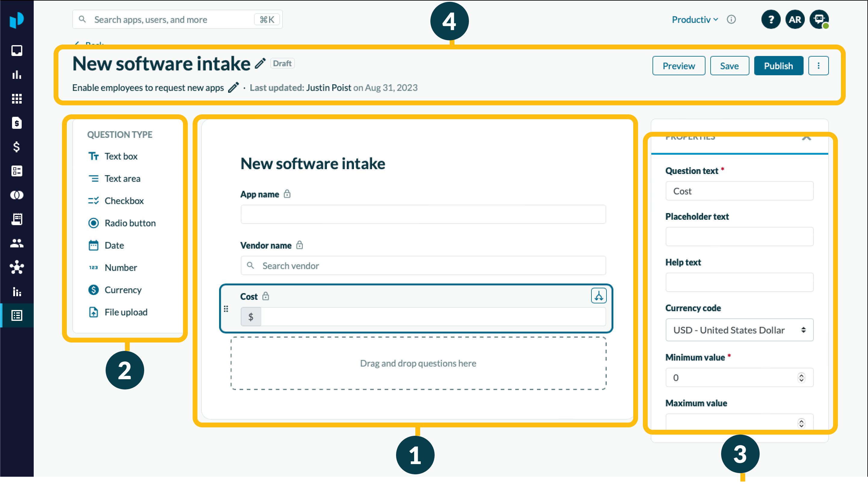Open the help question mark icon
The image size is (868, 499).
[770, 20]
